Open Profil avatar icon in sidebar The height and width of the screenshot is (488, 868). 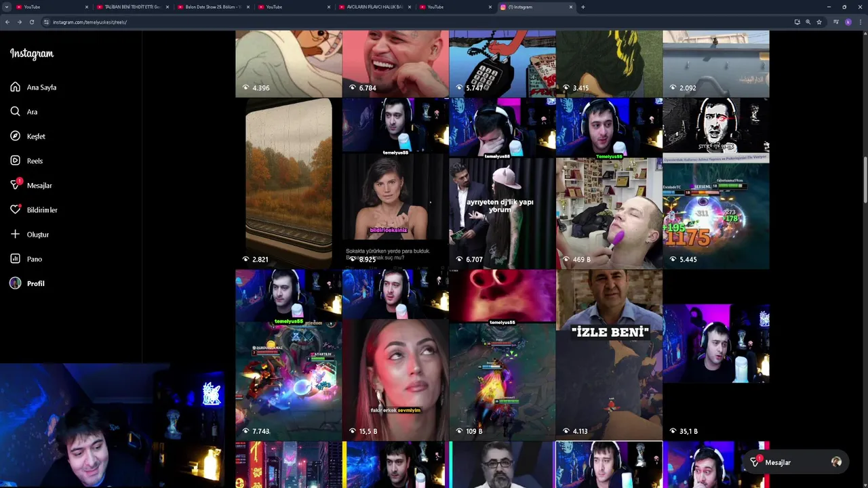15,283
